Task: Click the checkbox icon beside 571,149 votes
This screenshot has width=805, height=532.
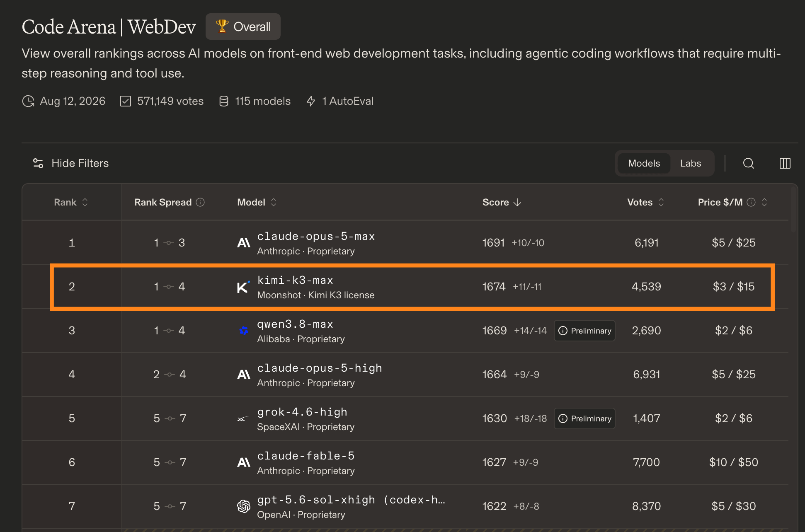Action: click(126, 101)
